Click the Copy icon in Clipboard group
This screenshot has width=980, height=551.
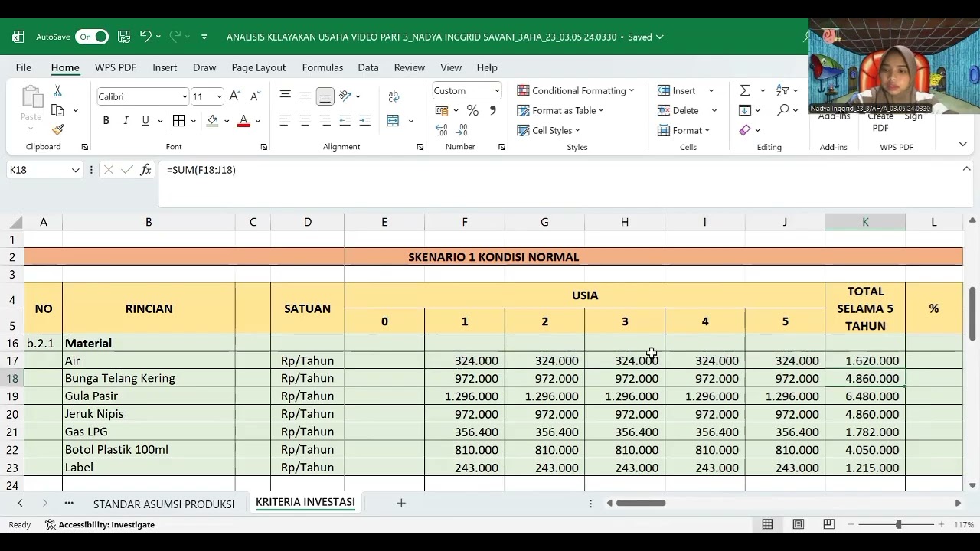pyautogui.click(x=57, y=110)
